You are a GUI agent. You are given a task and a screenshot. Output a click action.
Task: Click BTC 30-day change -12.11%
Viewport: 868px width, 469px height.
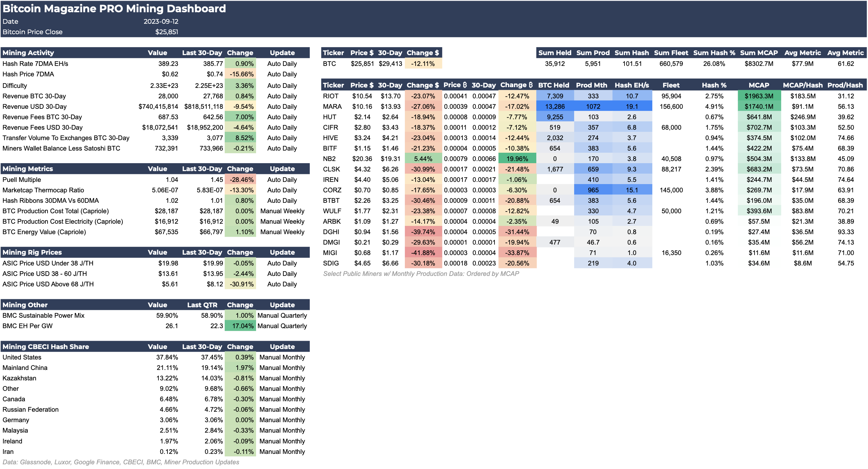(423, 64)
